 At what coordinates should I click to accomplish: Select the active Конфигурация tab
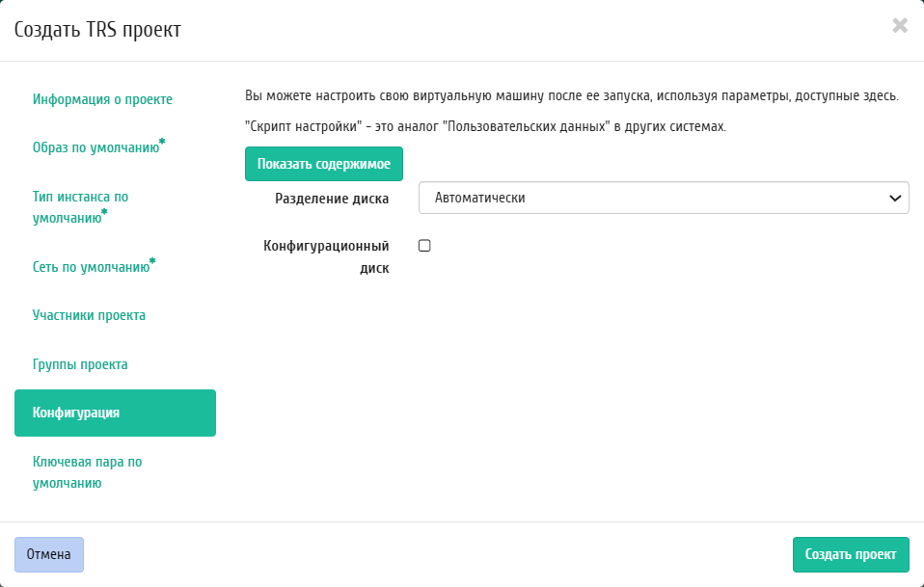pos(115,413)
